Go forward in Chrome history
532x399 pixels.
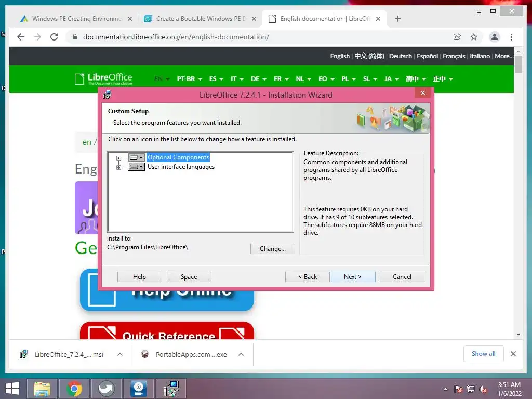[x=37, y=37]
